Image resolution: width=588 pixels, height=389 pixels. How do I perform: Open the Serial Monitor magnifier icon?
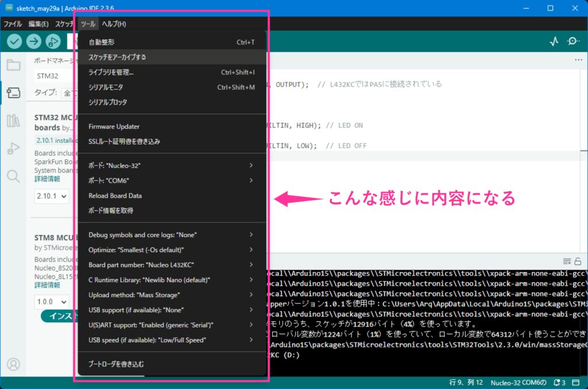coord(573,41)
